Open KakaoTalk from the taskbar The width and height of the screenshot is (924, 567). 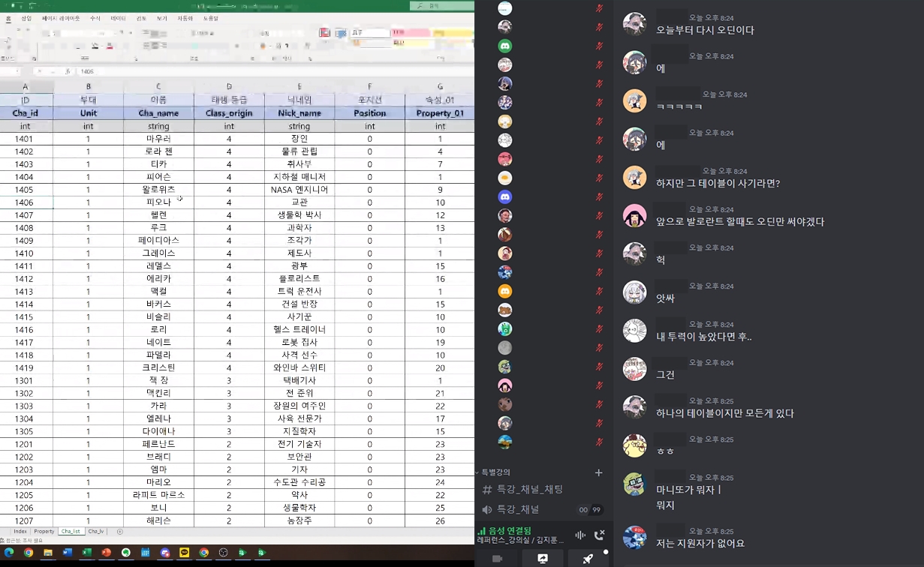[185, 553]
